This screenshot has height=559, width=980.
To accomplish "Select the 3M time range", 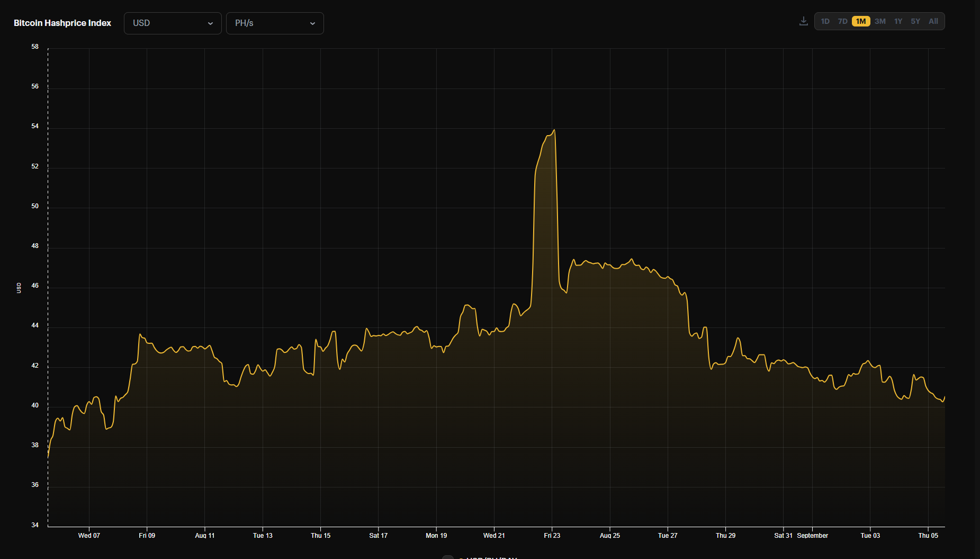I will coord(880,21).
